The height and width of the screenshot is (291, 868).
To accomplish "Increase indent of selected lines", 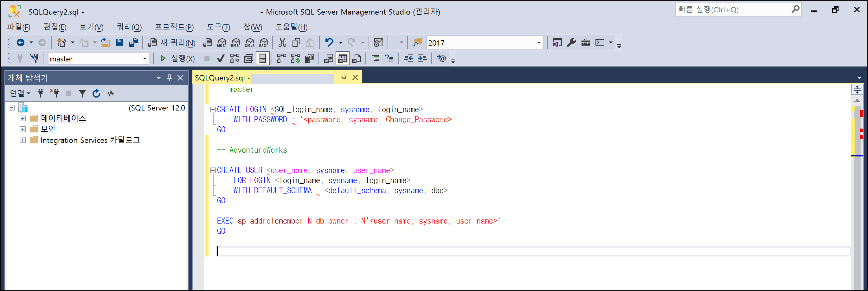I will tap(422, 59).
